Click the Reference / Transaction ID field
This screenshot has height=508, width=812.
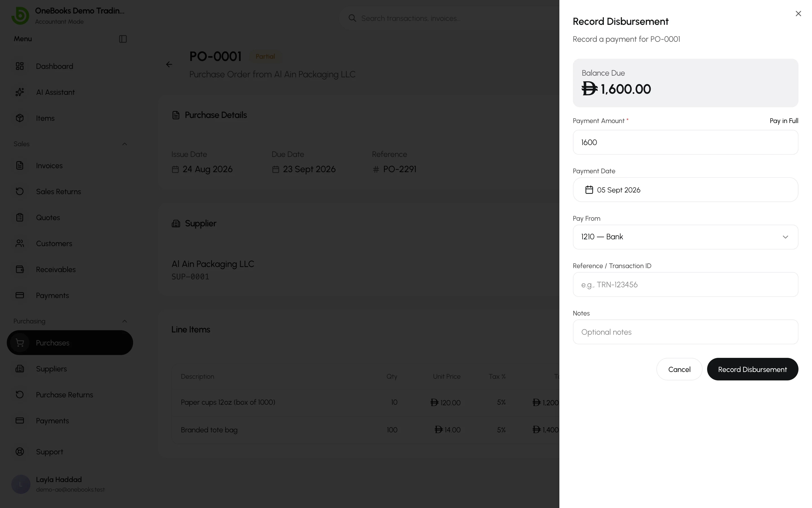[x=685, y=284]
